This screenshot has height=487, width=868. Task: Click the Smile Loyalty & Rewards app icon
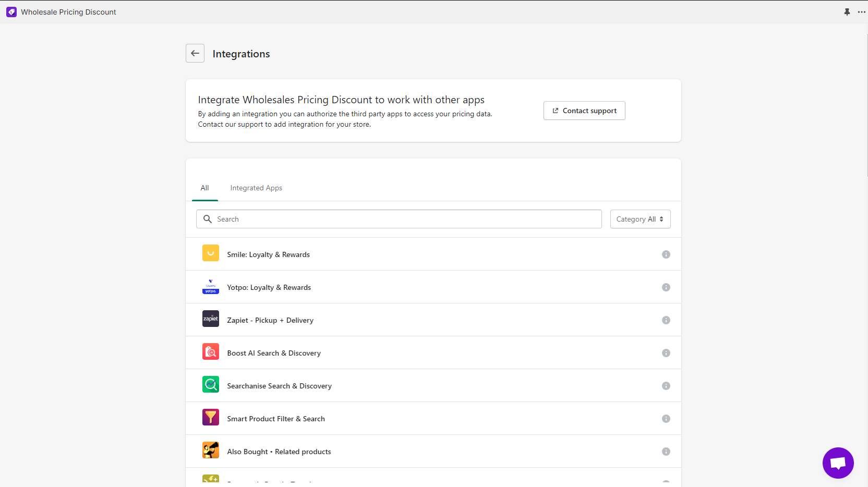tap(211, 253)
